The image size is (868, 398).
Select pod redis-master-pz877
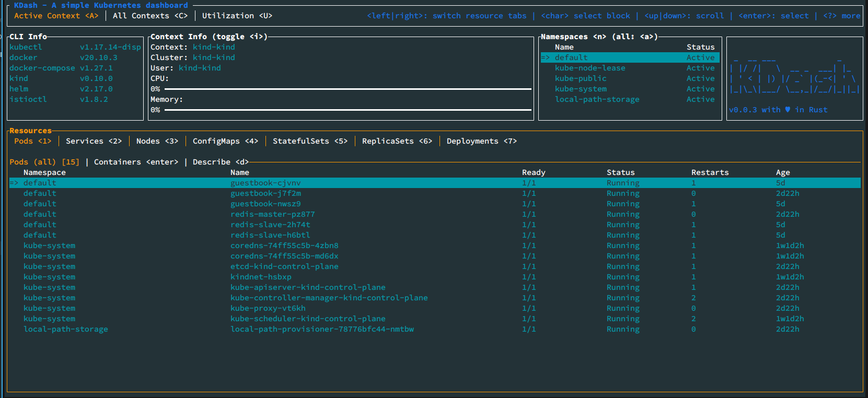pos(435,214)
